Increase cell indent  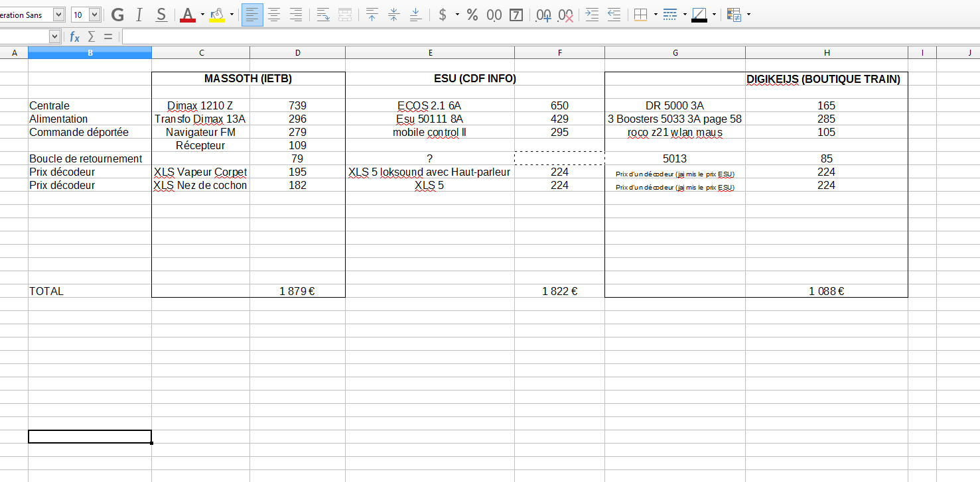tap(593, 15)
